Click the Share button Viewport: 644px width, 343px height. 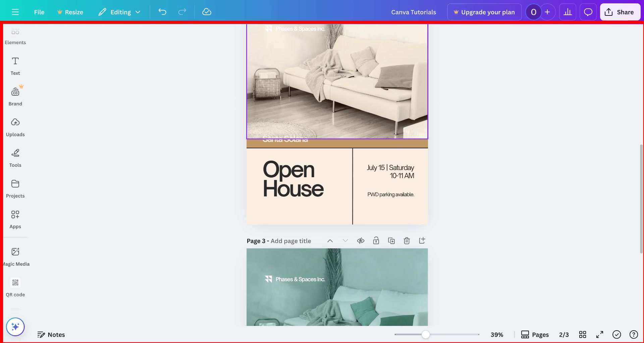pos(620,12)
